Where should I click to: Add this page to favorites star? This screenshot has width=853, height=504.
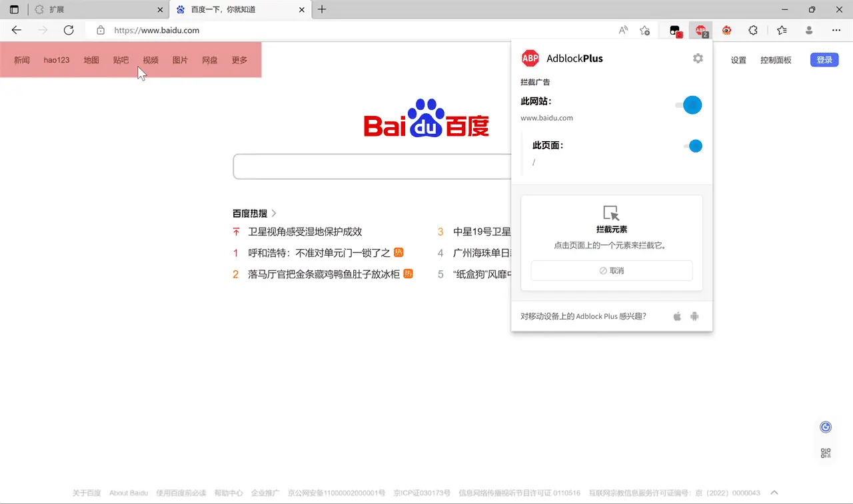(x=644, y=30)
